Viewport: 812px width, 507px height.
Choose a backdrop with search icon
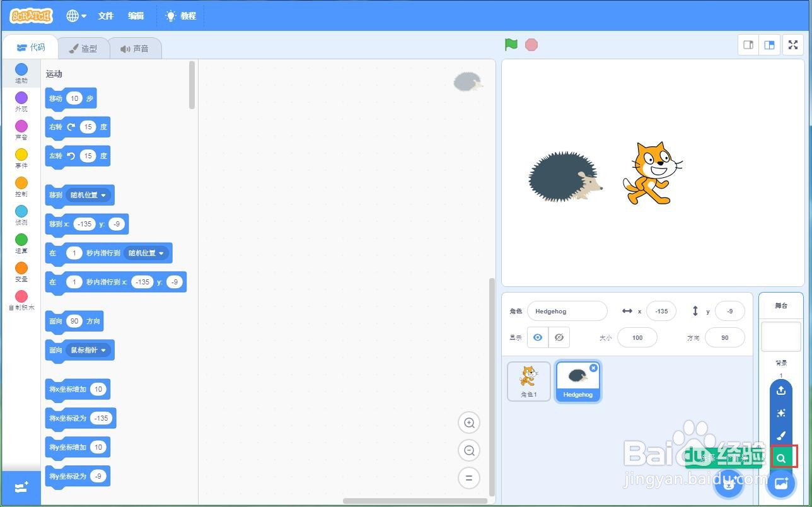tap(781, 458)
